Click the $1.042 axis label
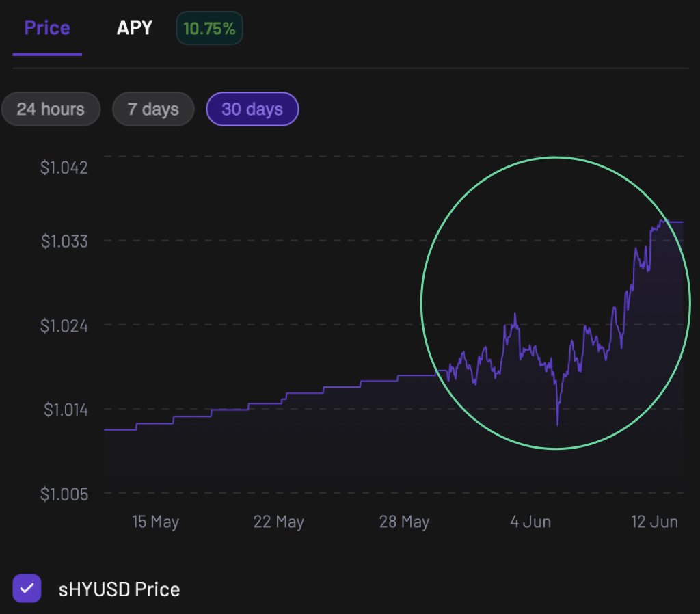Image resolution: width=700 pixels, height=614 pixels. [x=64, y=168]
